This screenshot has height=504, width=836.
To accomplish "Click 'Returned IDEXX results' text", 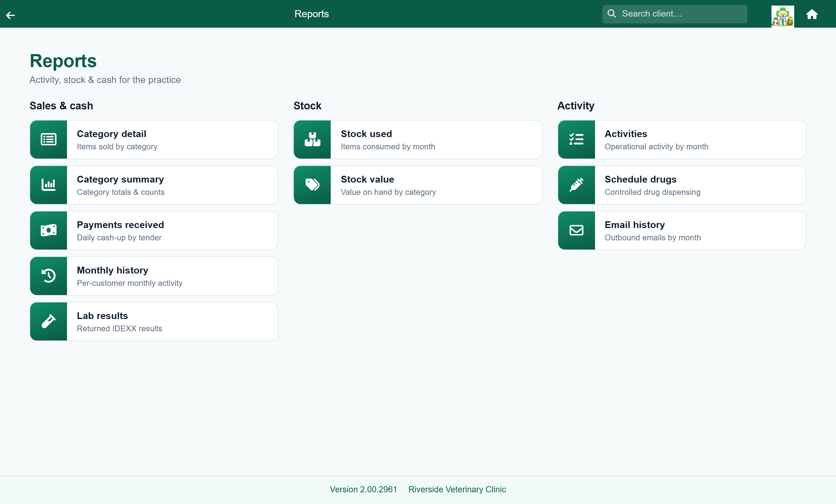I will 120,328.
